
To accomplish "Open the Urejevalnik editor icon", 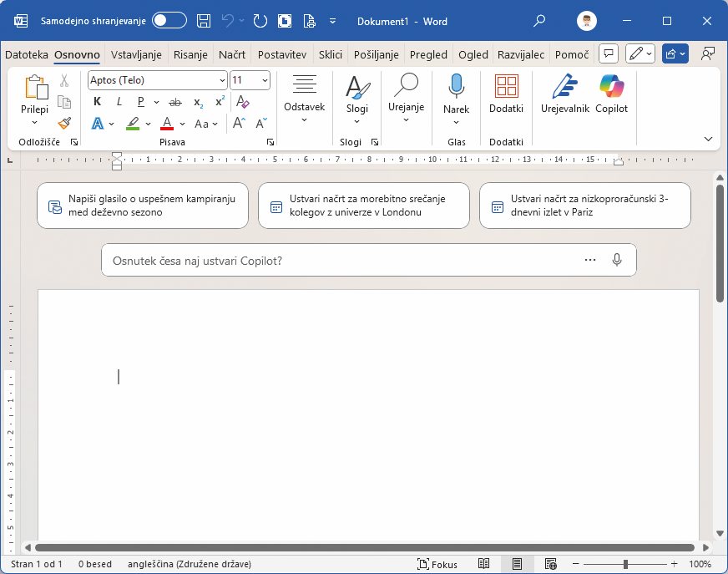I will click(x=564, y=86).
